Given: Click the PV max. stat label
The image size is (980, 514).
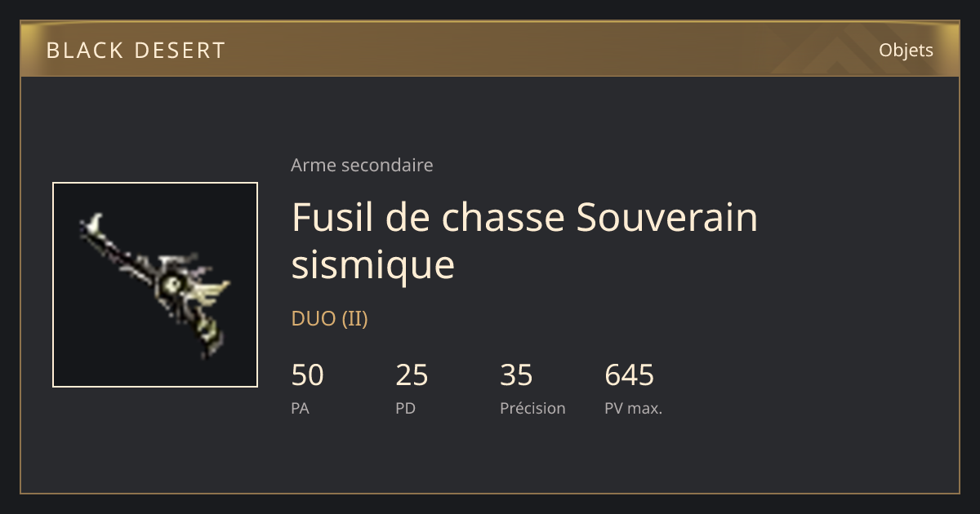Looking at the screenshot, I should tap(633, 409).
